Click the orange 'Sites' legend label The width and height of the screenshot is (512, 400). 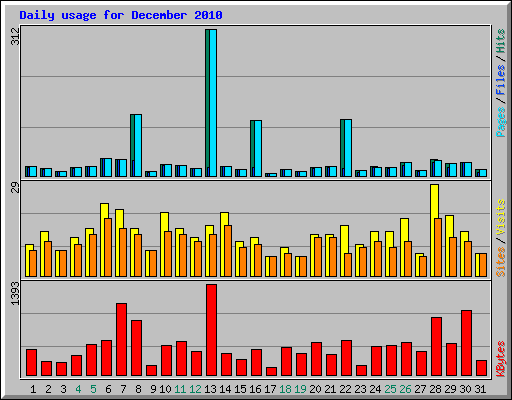coord(500,262)
